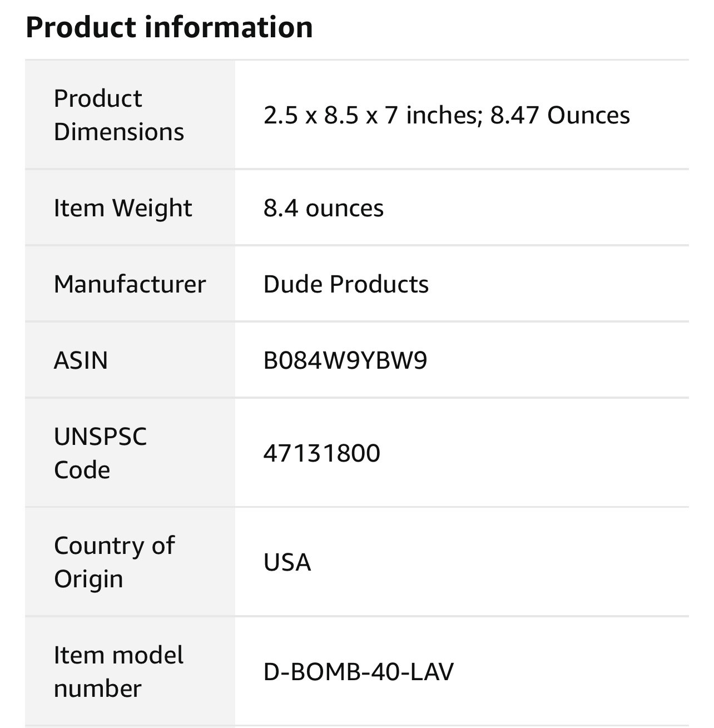The width and height of the screenshot is (714, 728).
Task: Click the word Origin in label column
Action: [x=88, y=579]
